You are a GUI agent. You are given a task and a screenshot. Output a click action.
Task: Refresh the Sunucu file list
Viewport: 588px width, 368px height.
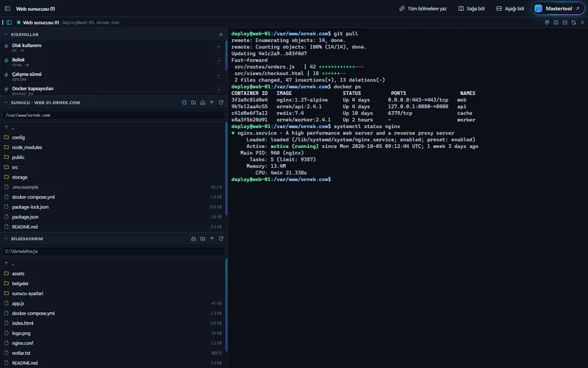[x=221, y=102]
